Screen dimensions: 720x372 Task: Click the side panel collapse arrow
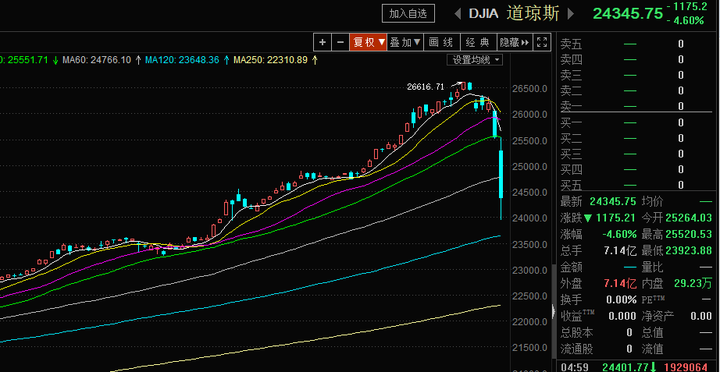pyautogui.click(x=554, y=311)
